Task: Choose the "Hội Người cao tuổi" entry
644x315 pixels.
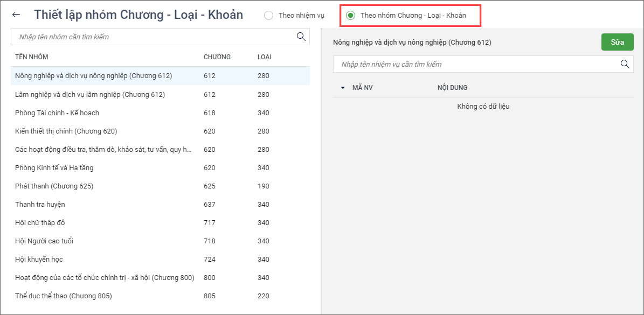Action: pos(44,241)
